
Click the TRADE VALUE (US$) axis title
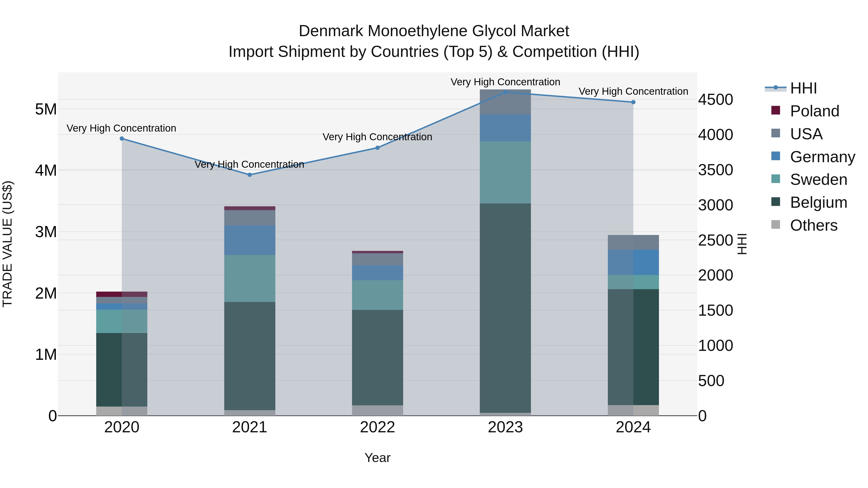coord(7,244)
